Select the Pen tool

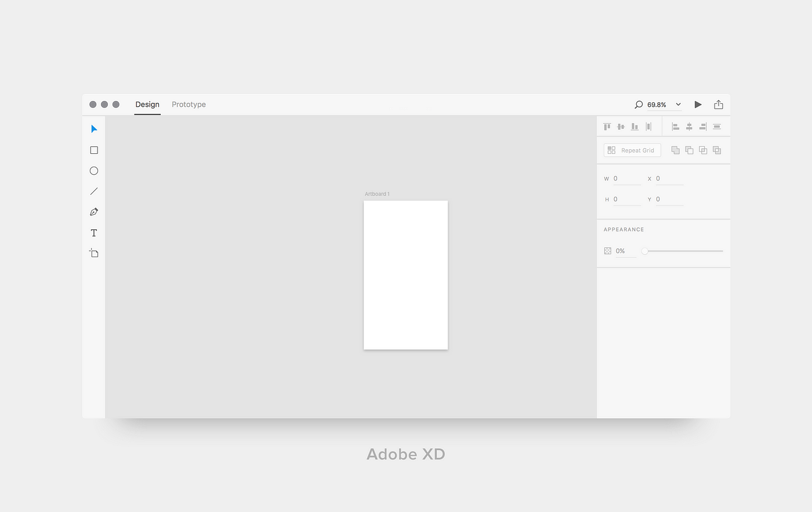point(94,212)
